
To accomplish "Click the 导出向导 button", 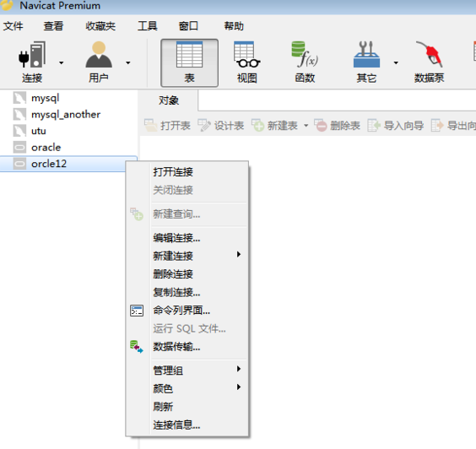I will (453, 125).
